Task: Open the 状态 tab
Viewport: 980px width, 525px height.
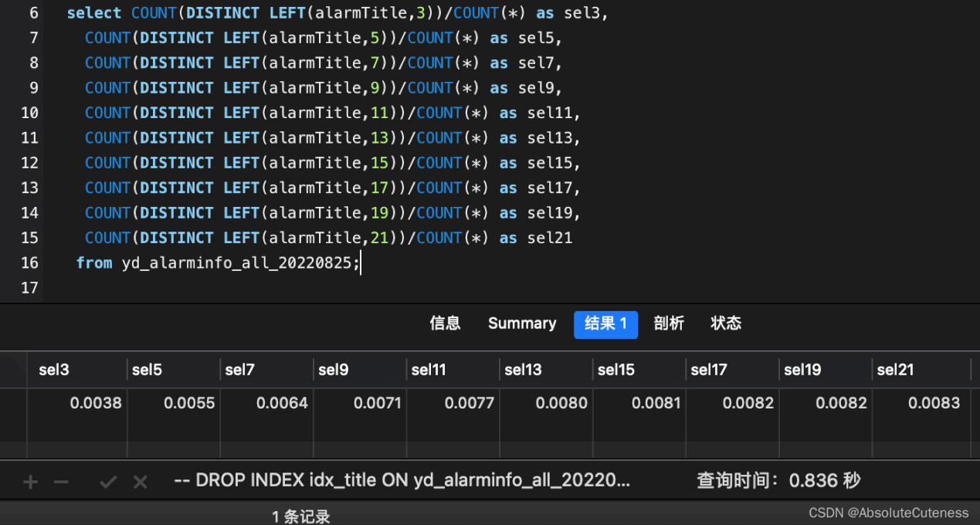Action: 726,323
